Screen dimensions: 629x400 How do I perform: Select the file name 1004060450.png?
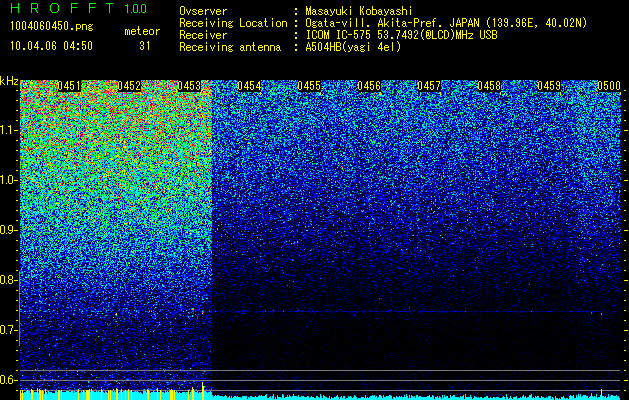(x=52, y=27)
